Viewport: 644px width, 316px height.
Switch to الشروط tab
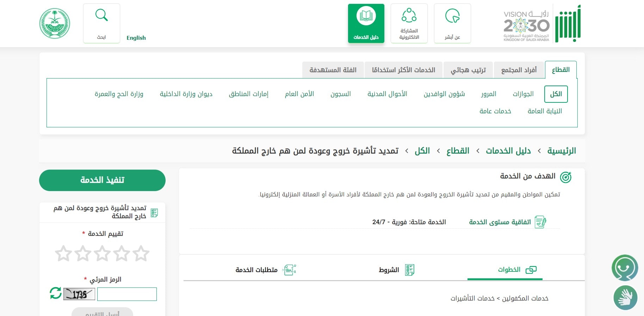[x=389, y=270]
